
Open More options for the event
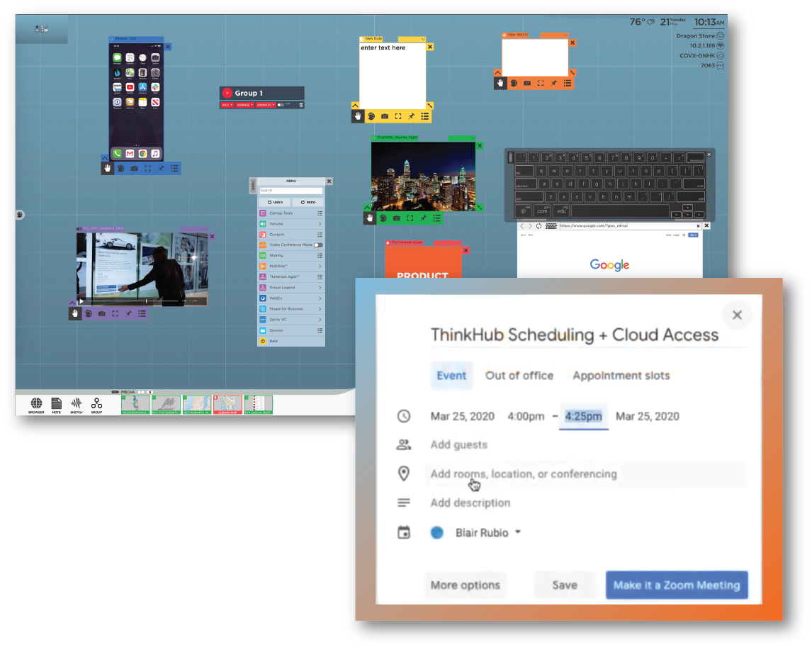point(465,585)
